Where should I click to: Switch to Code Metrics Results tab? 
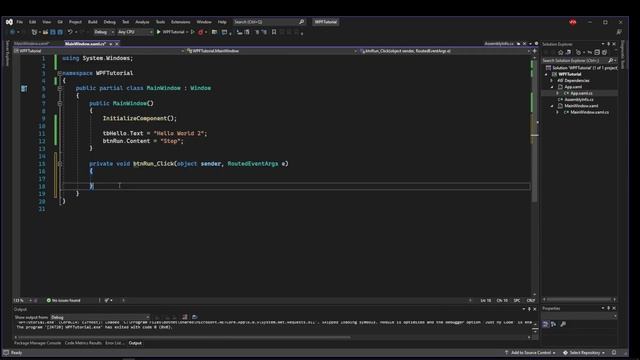[83, 343]
